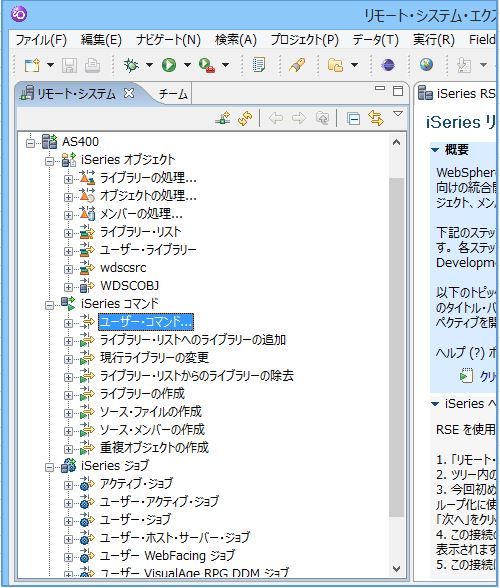Click the document list toolbar icon
This screenshot has width=500, height=588.
(x=258, y=65)
